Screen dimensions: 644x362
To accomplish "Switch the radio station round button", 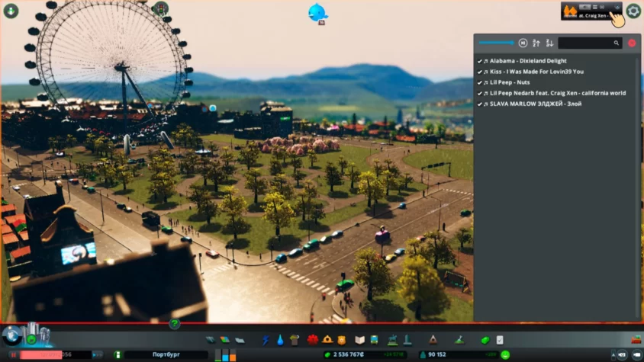I will click(x=602, y=7).
